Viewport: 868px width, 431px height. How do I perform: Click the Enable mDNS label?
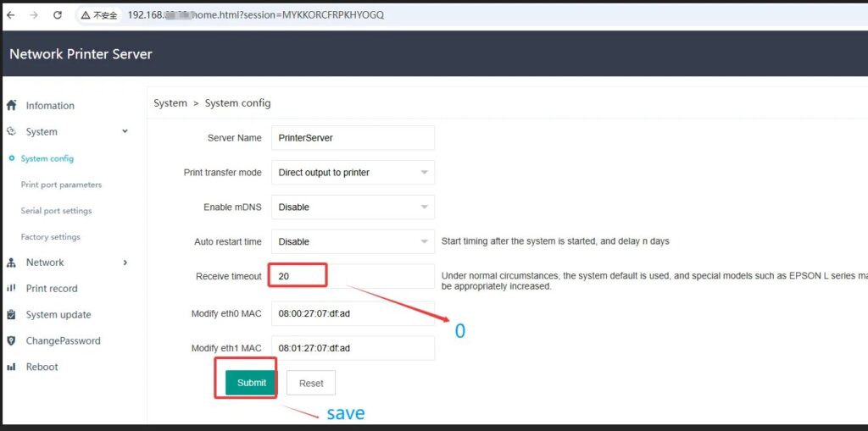(232, 207)
